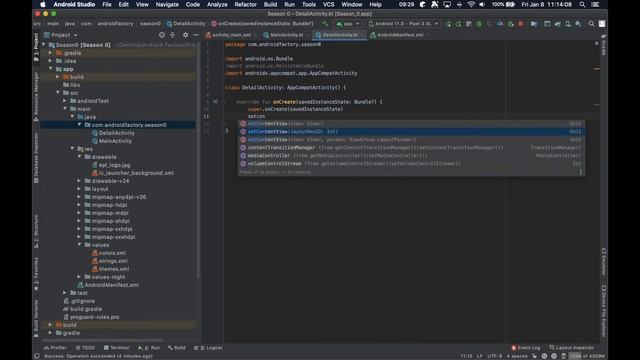This screenshot has width=640, height=360.
Task: Click the Make Project hammer icon
Action: coord(325,24)
